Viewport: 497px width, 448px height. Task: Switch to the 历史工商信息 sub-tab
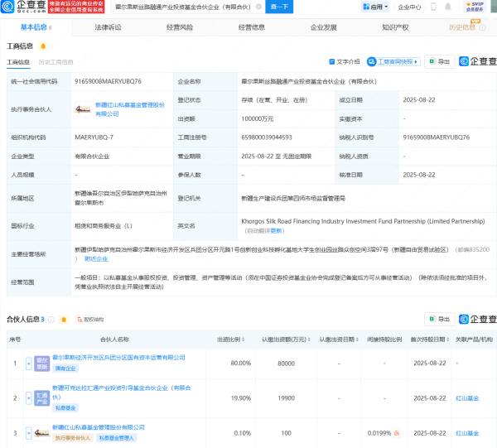pyautogui.click(x=56, y=62)
